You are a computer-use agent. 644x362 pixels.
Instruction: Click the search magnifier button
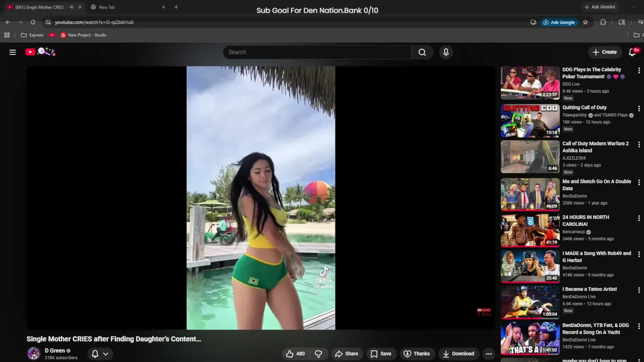point(422,52)
